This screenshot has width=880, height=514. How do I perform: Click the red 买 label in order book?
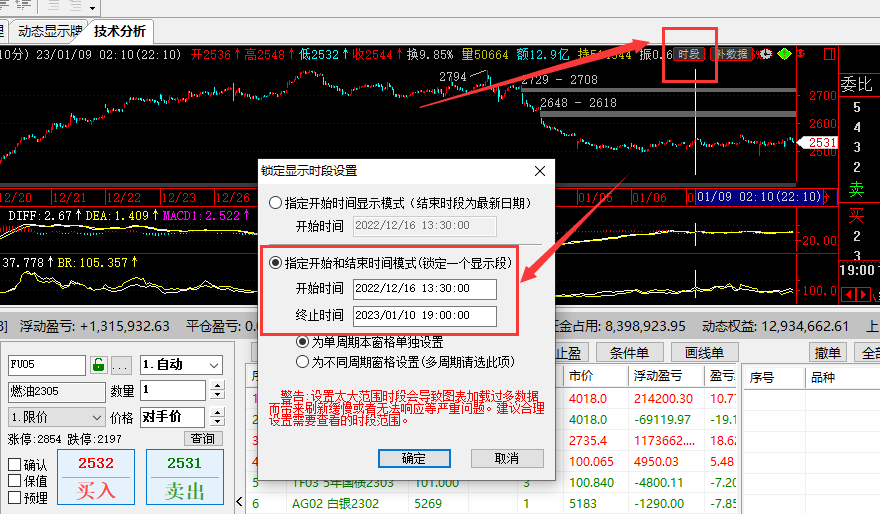[856, 215]
